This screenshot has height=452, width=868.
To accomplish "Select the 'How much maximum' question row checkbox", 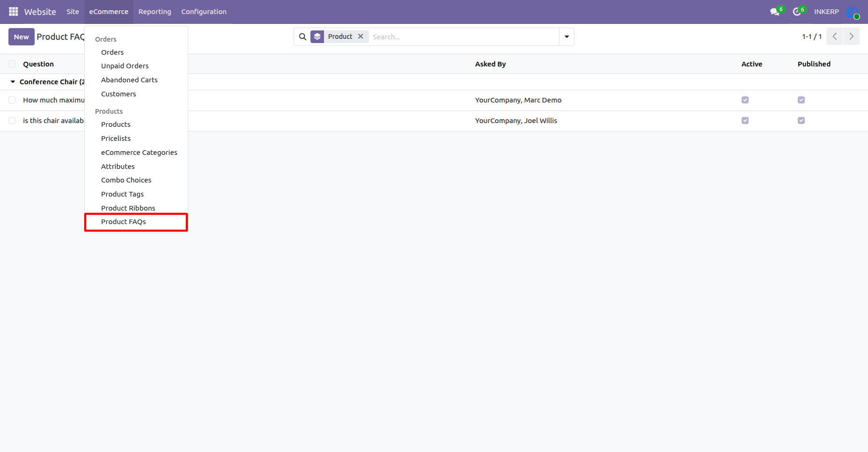I will tap(12, 100).
